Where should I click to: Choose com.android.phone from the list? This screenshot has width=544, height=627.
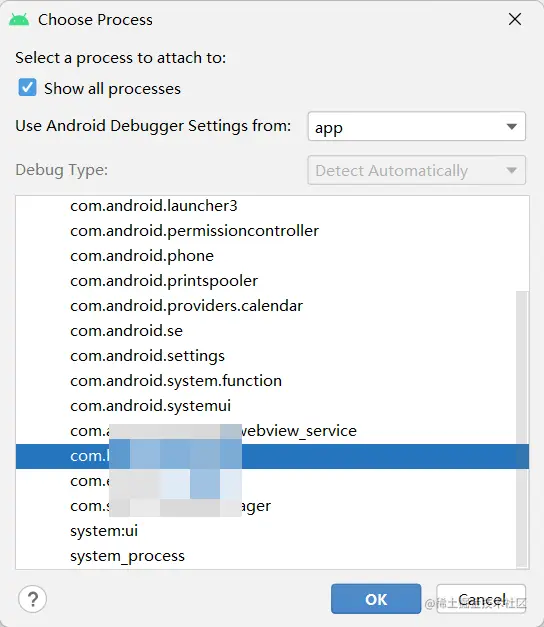coord(272,256)
